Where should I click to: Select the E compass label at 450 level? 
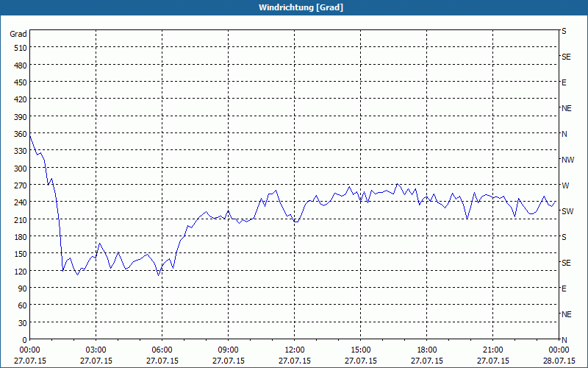click(564, 82)
